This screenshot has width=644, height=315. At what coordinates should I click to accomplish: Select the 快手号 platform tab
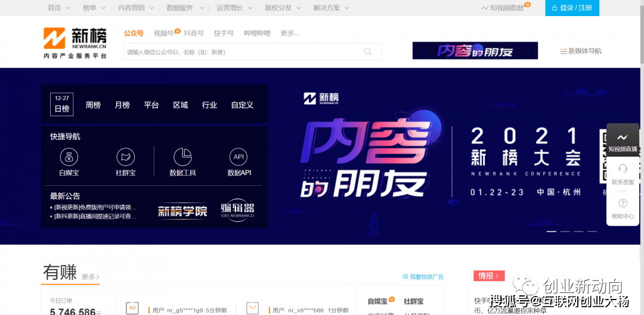tap(224, 33)
